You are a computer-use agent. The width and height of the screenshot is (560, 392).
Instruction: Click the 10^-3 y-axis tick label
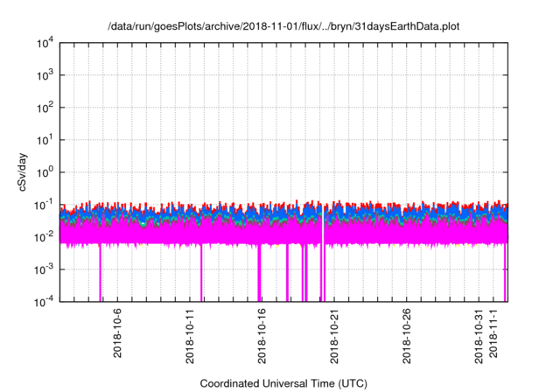coord(45,269)
